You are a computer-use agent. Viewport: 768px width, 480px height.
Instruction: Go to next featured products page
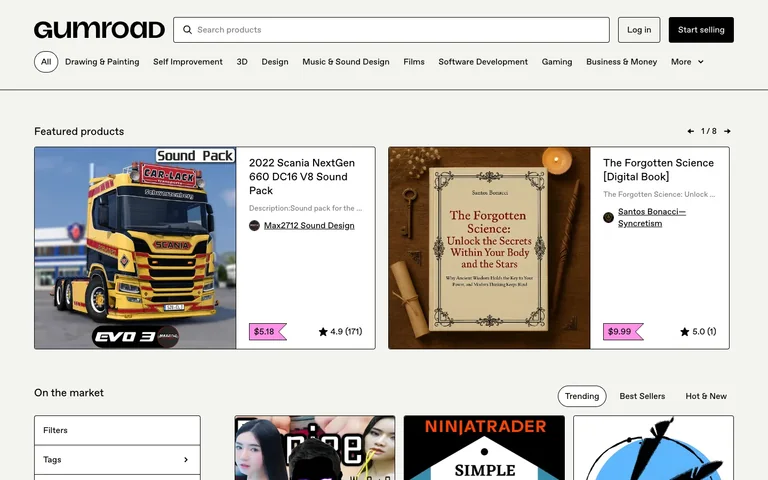coord(727,131)
